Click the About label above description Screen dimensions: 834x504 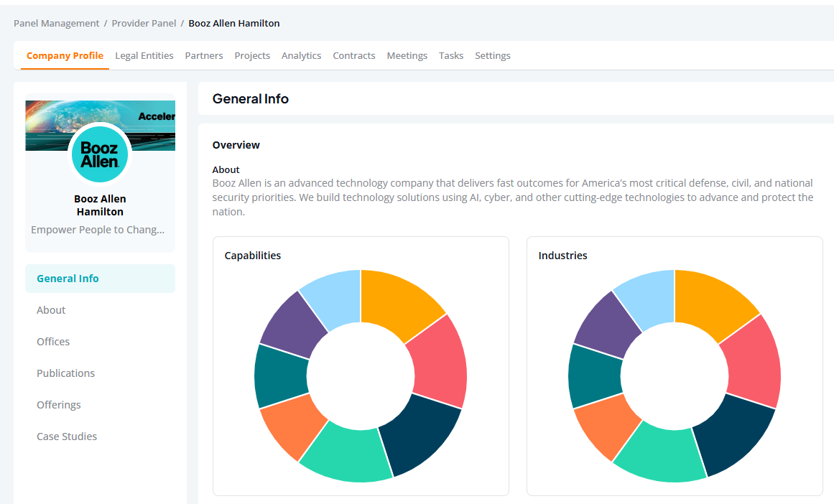(226, 169)
